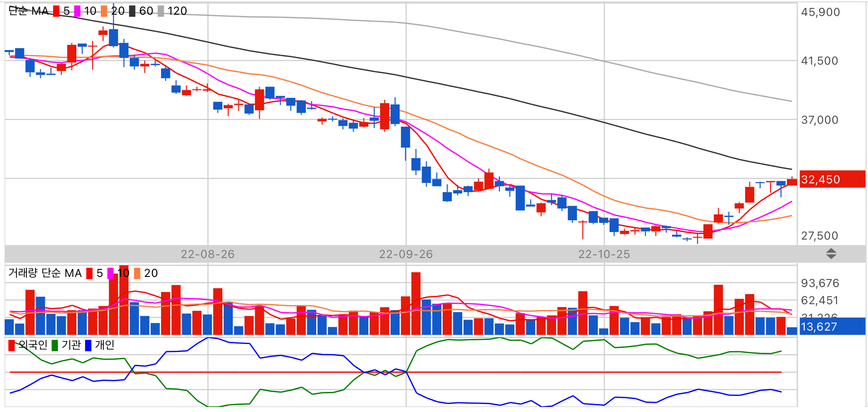Viewport: 868px width, 412px height.
Task: Click the 기관 legend label
Action: 71,345
